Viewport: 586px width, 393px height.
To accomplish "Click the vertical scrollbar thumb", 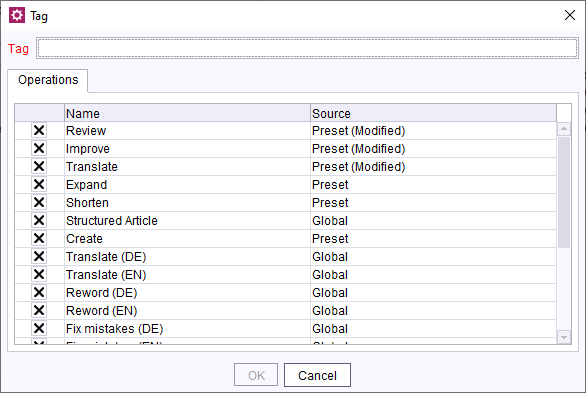I will coord(564,192).
